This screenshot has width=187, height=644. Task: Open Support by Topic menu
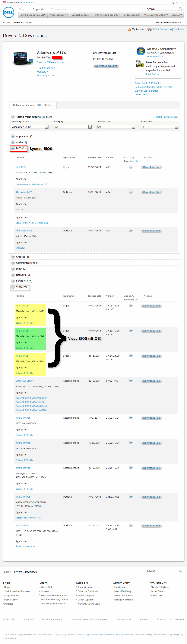click(x=81, y=15)
